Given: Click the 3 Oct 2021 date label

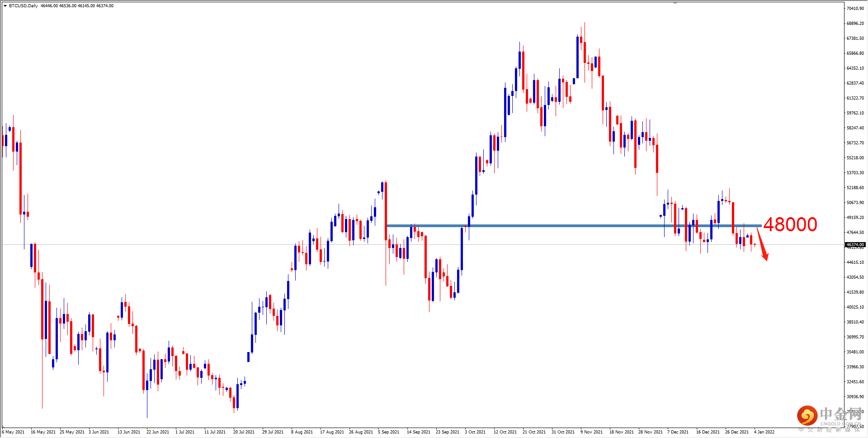Looking at the screenshot, I should click(x=475, y=432).
